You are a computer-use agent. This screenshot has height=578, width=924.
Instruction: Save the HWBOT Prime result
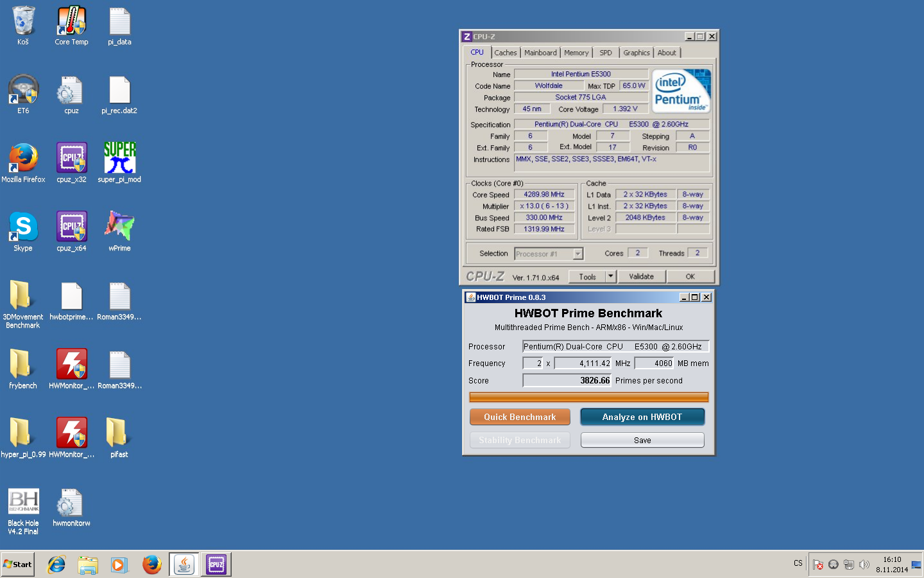click(x=642, y=440)
